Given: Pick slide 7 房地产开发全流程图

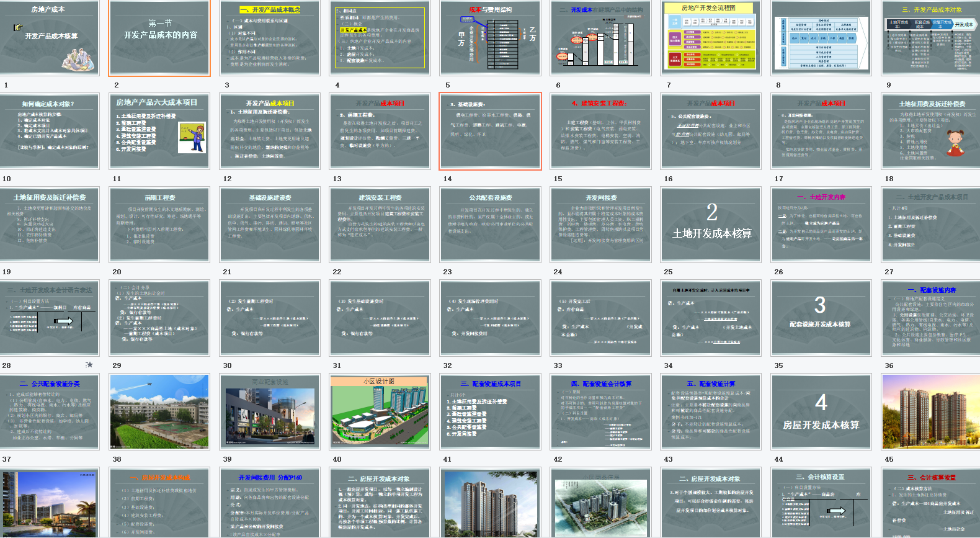Looking at the screenshot, I should tap(711, 37).
